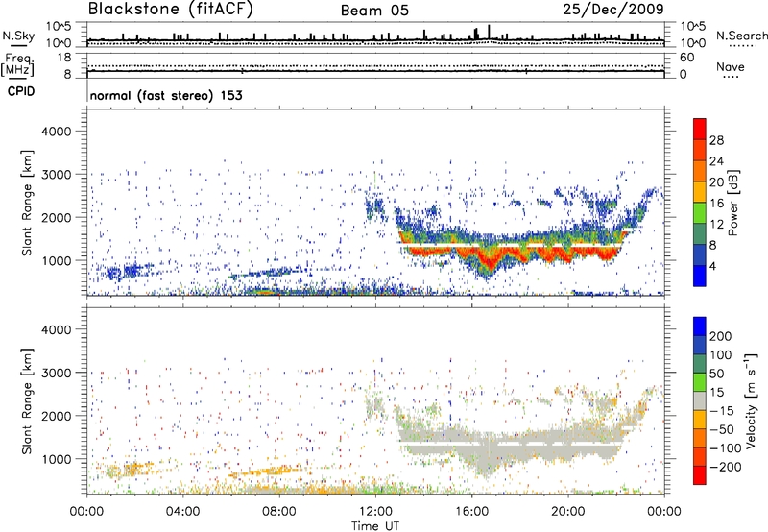Click 4000 tick on power panel axis
The width and height of the screenshot is (768, 532).
click(x=57, y=132)
